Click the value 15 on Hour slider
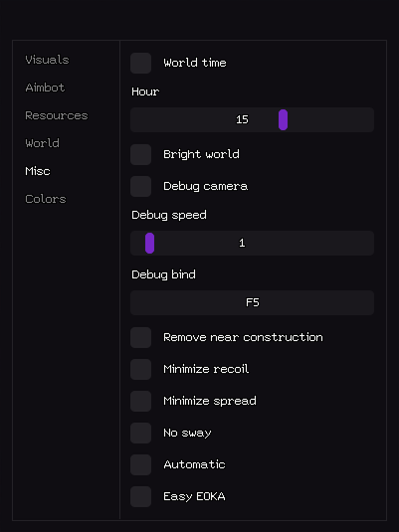Image resolution: width=399 pixels, height=532 pixels. pos(242,119)
